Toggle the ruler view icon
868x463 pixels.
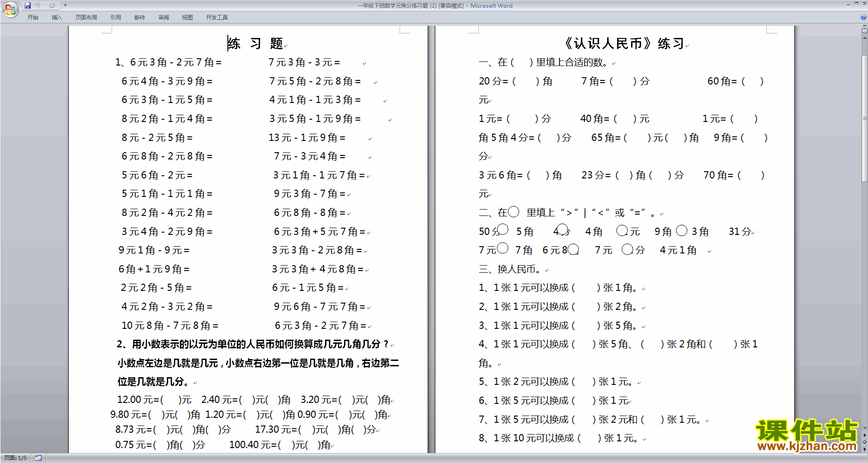tap(864, 31)
